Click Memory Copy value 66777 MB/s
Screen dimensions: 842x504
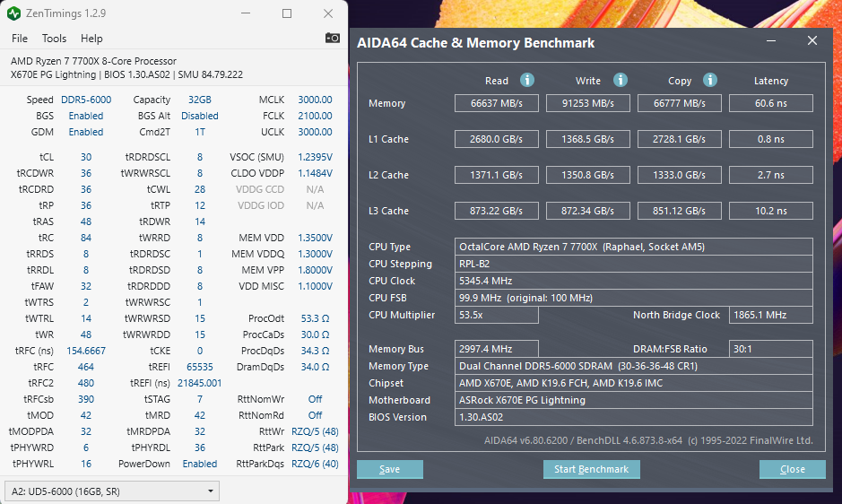[680, 103]
